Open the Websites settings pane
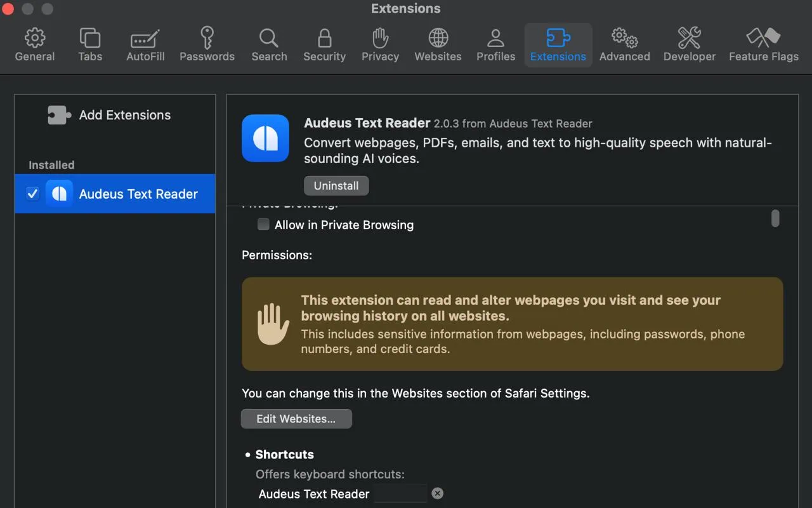 [x=438, y=44]
